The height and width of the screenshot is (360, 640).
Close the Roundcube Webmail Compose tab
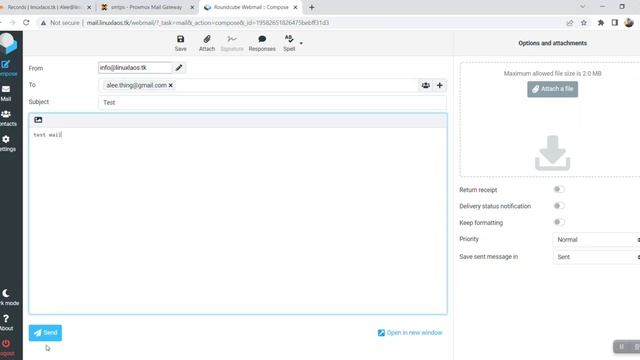pos(295,7)
